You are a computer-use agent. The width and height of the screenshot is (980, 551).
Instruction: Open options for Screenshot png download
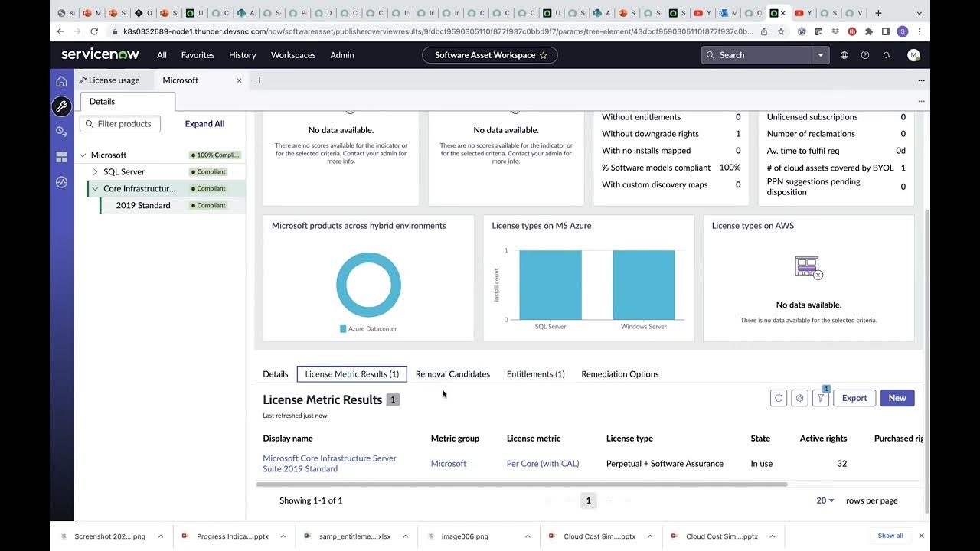[162, 536]
